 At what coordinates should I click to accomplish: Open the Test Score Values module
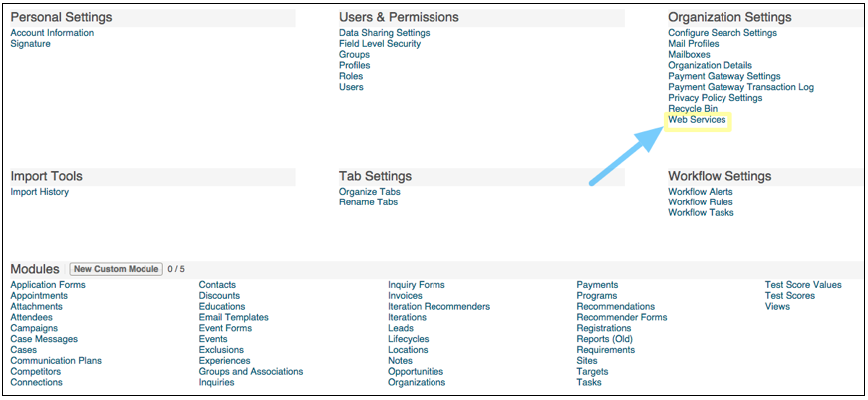(803, 285)
